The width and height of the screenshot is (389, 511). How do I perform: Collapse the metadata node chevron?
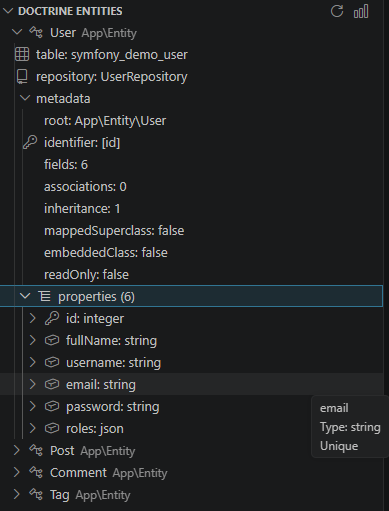tap(25, 98)
